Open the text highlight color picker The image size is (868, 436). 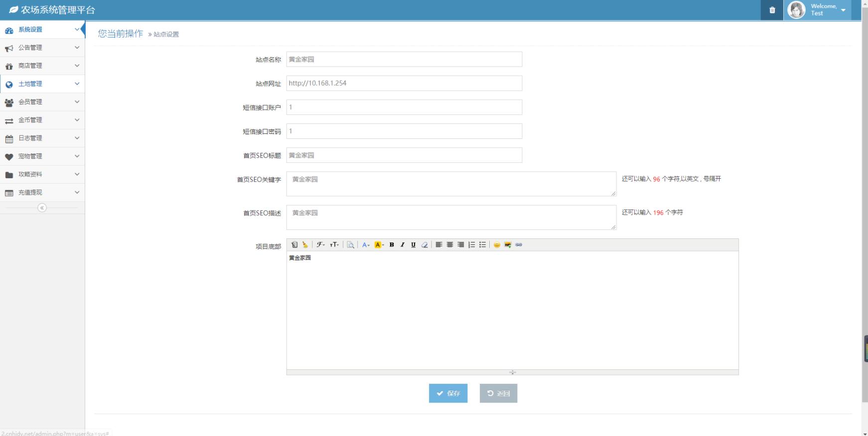tap(379, 245)
